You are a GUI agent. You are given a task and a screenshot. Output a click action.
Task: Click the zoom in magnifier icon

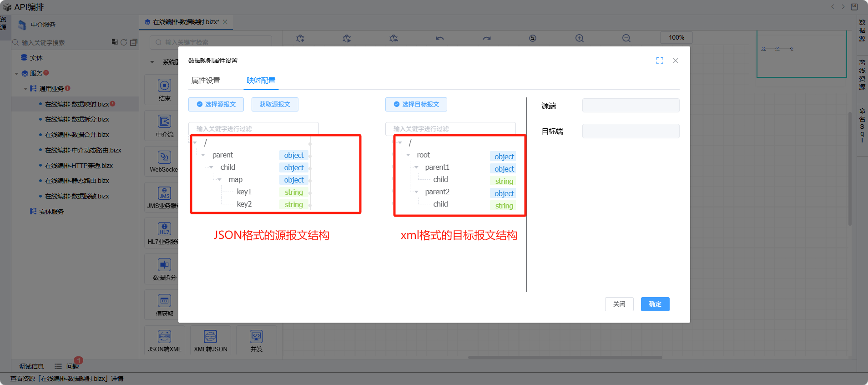pyautogui.click(x=579, y=38)
